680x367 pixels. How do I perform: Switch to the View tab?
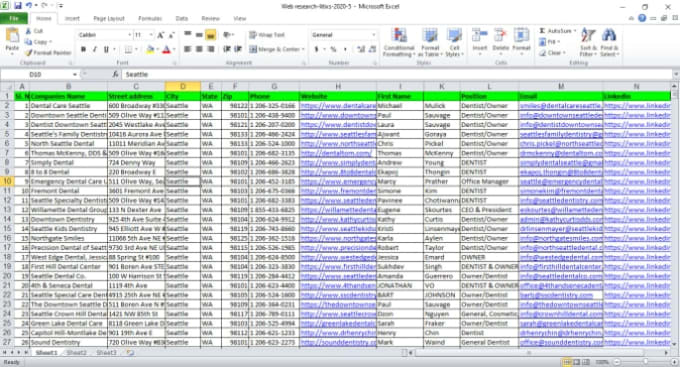point(240,19)
